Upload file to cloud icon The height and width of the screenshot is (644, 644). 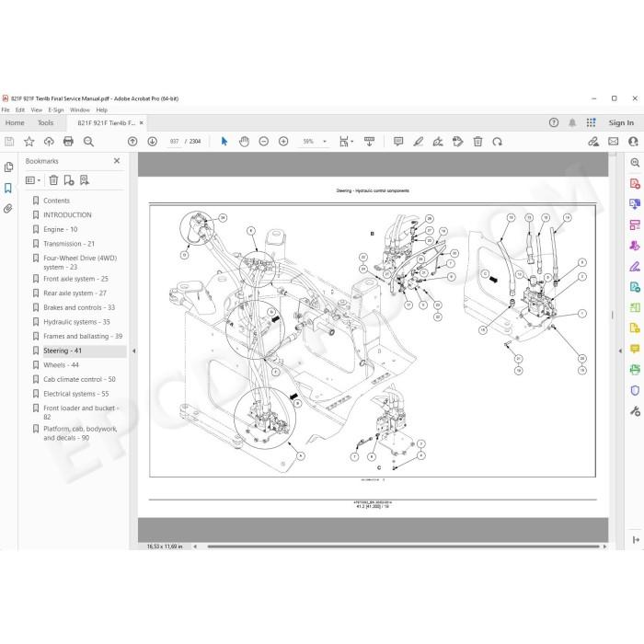point(49,142)
